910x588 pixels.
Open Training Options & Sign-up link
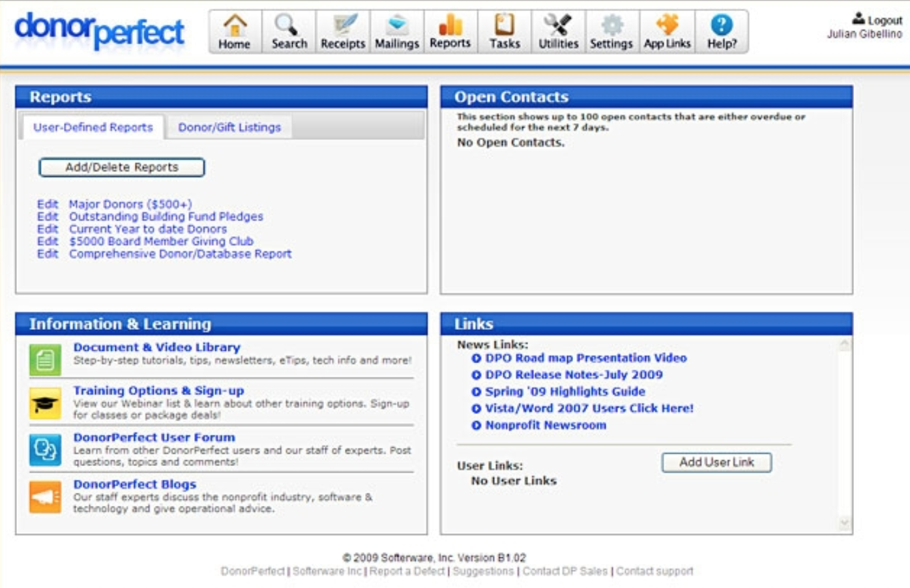coord(158,390)
